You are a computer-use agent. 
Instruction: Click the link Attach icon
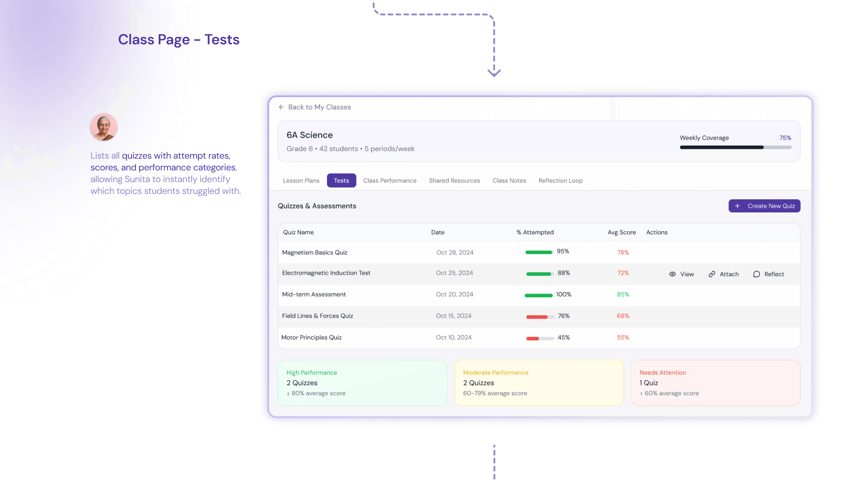(712, 274)
